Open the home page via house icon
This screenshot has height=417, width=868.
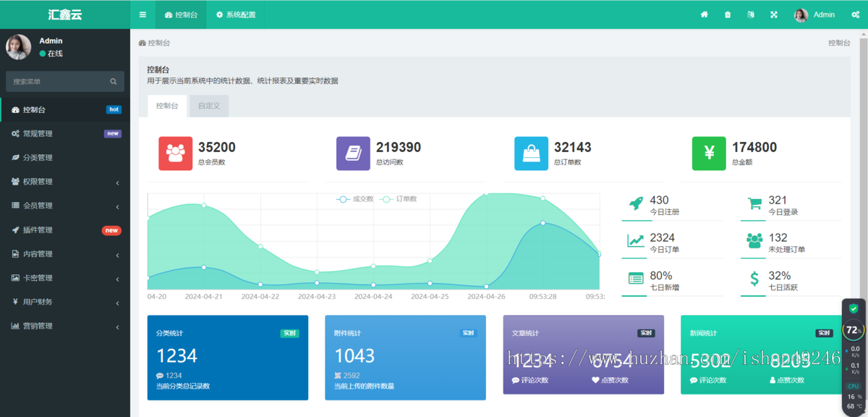point(704,14)
